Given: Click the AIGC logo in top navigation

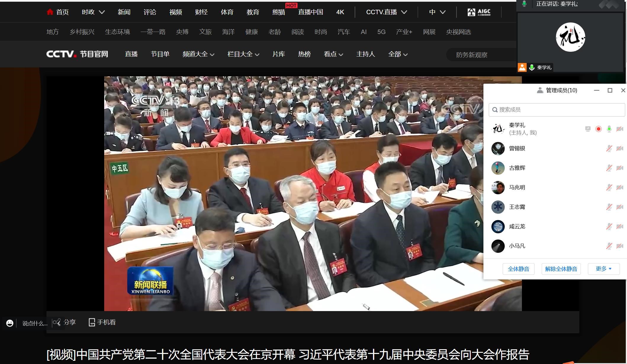Looking at the screenshot, I should coord(479,12).
